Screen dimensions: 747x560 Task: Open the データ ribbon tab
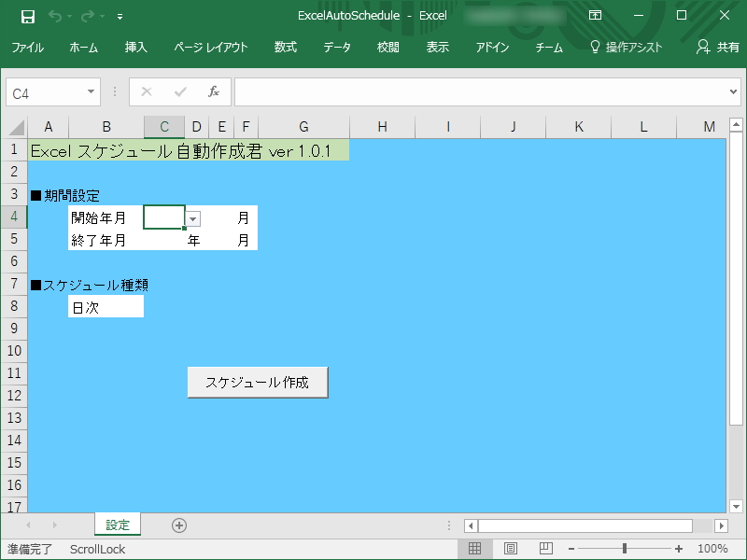[337, 48]
